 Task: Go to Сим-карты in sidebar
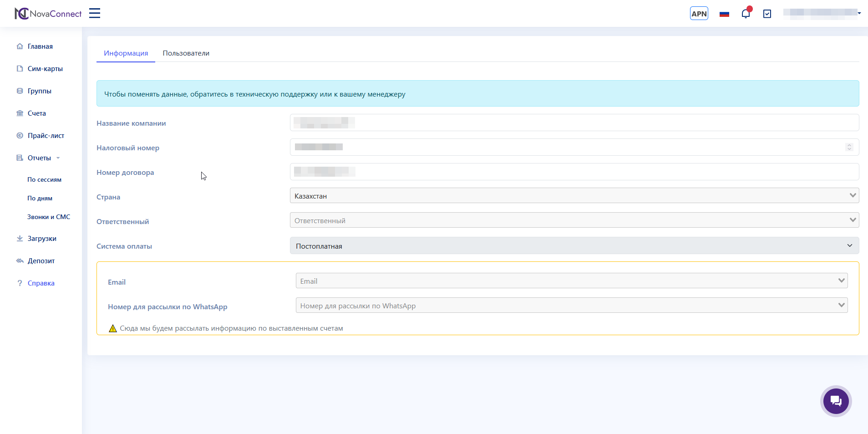45,69
